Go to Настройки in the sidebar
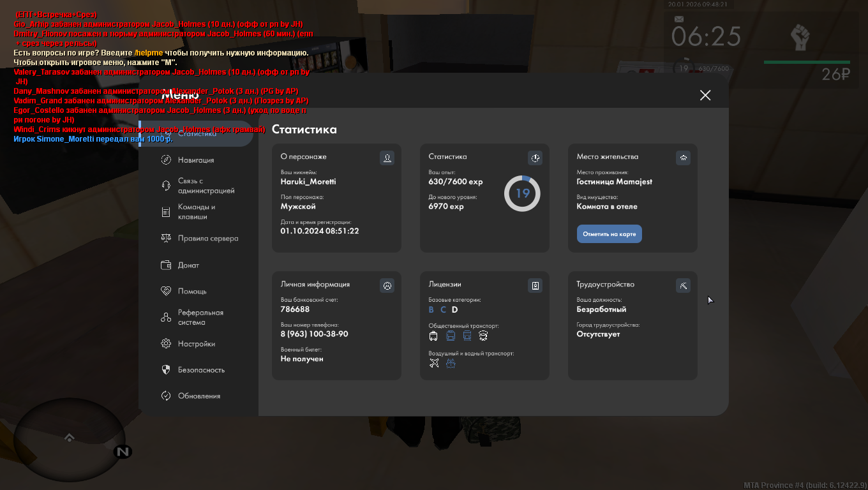Viewport: 868px width, 490px height. (196, 344)
